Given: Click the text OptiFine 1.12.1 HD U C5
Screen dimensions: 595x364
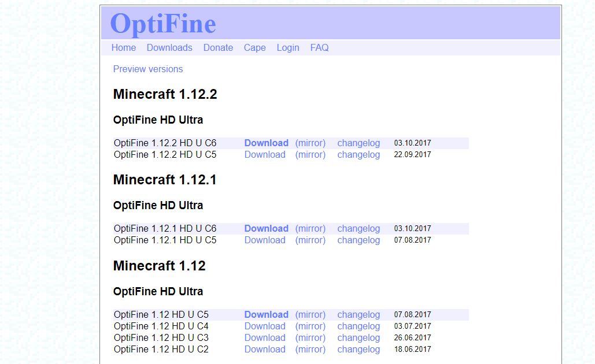Looking at the screenshot, I should (165, 240).
